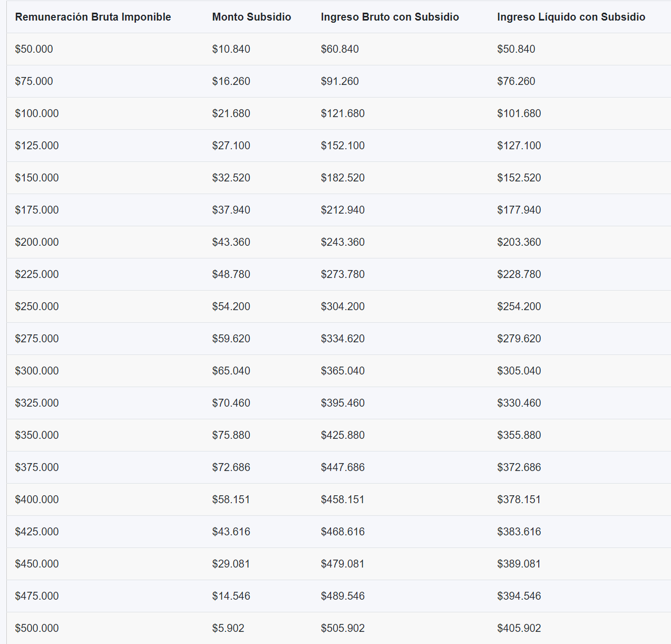Select the $150.000 remuneration cell
The height and width of the screenshot is (644, 671).
click(37, 178)
